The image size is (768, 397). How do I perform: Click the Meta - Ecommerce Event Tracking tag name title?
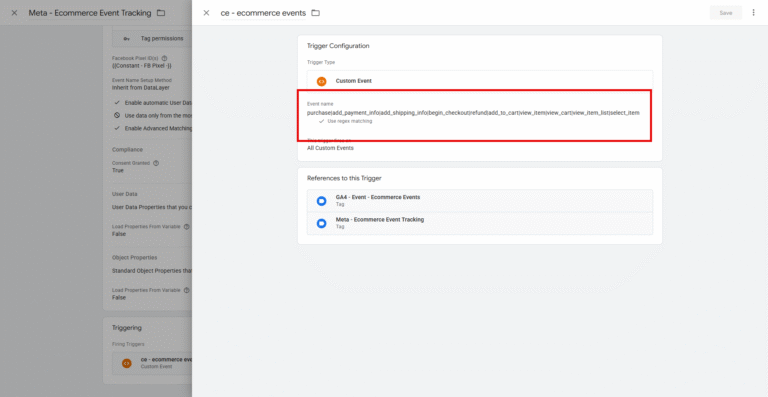[90, 13]
